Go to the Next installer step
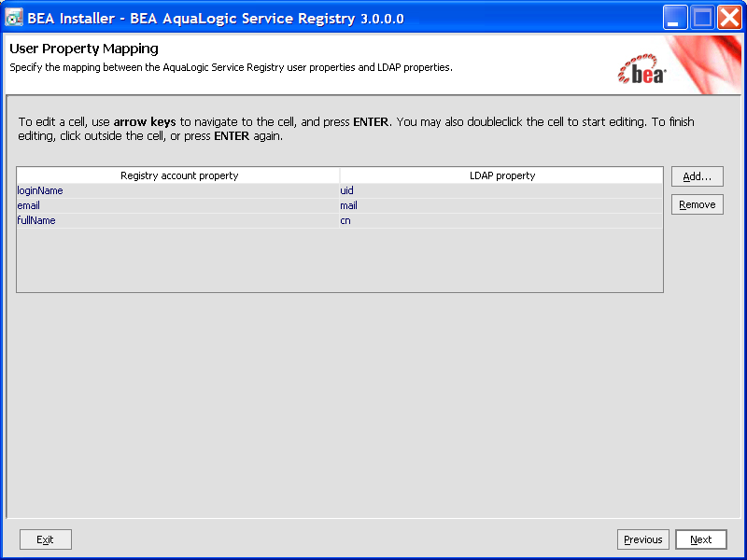Viewport: 747px width, 560px height. (x=701, y=539)
